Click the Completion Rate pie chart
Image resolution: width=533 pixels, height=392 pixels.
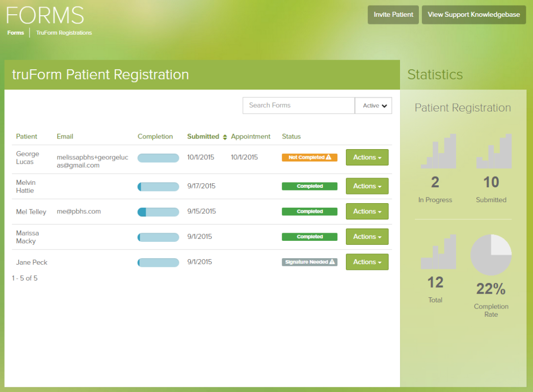pyautogui.click(x=491, y=255)
